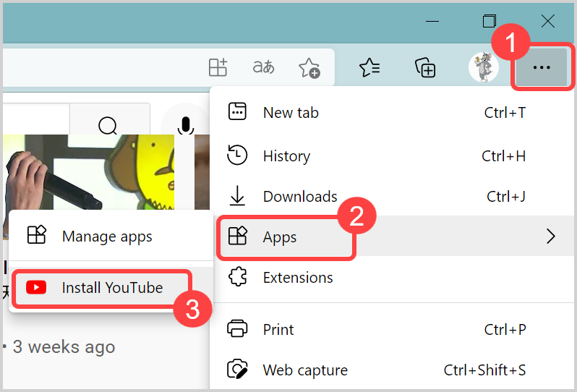Open History from the menu
Image resolution: width=577 pixels, height=392 pixels.
click(286, 155)
